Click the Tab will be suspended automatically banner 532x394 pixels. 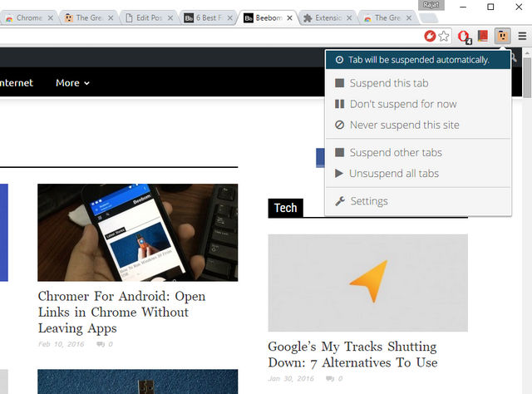point(418,60)
